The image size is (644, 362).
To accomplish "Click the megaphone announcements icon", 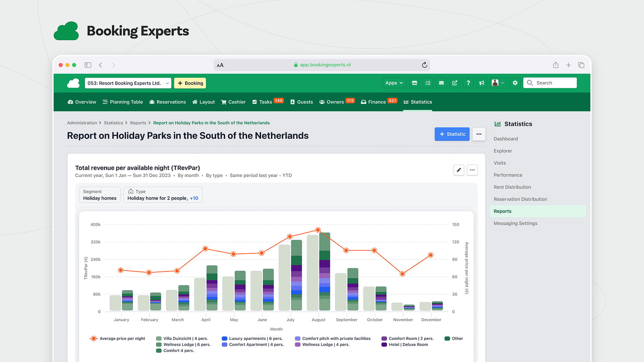I will click(x=481, y=83).
